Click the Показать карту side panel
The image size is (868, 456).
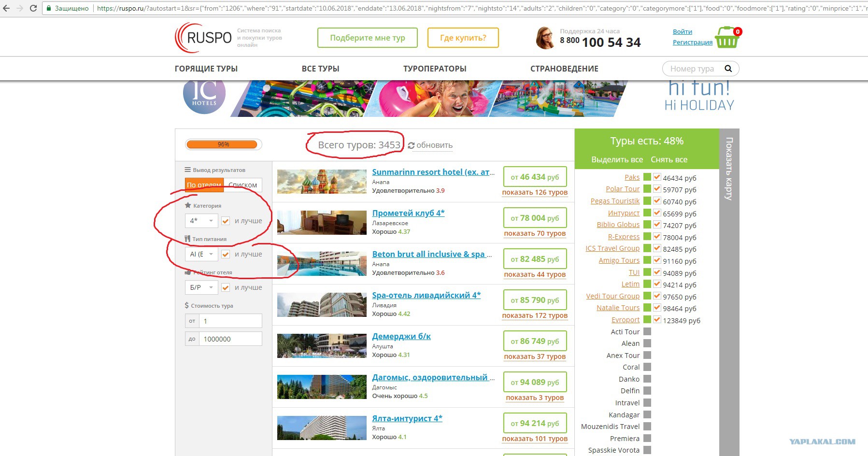click(x=729, y=292)
